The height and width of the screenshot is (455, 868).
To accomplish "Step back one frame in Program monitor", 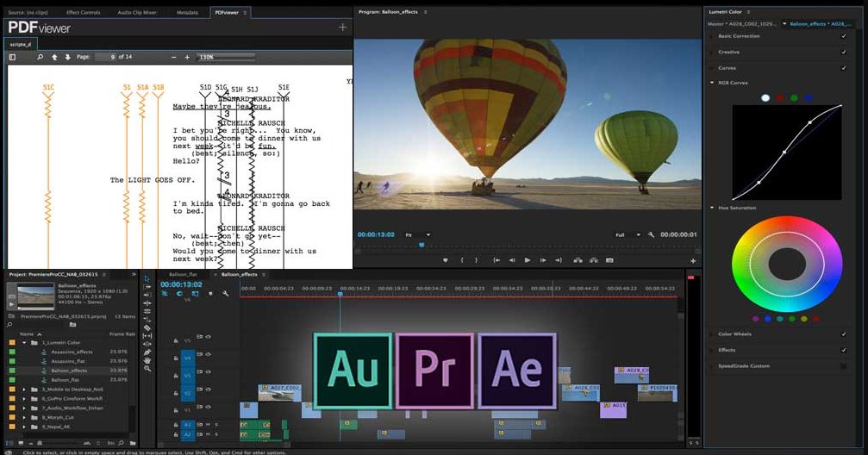I will (x=512, y=260).
